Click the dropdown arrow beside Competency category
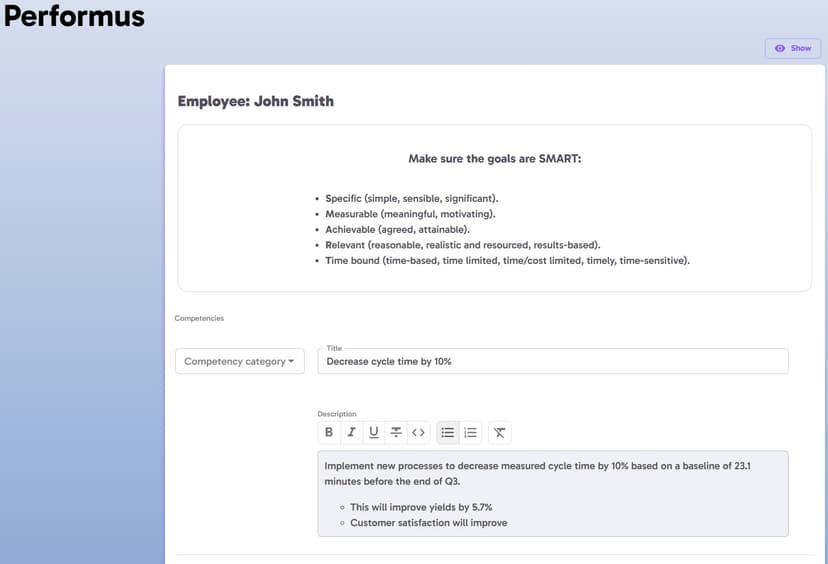This screenshot has height=564, width=828. tap(291, 361)
